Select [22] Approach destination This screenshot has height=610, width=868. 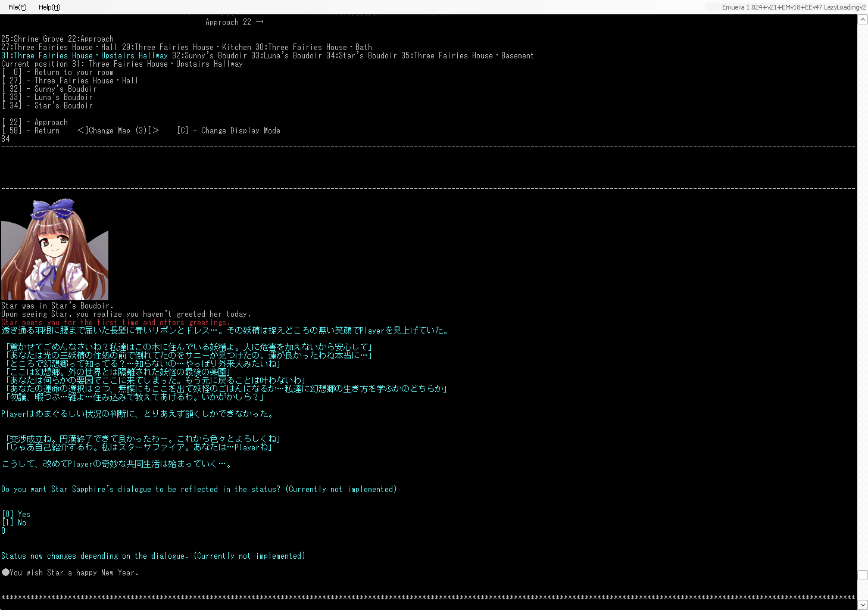(x=35, y=122)
